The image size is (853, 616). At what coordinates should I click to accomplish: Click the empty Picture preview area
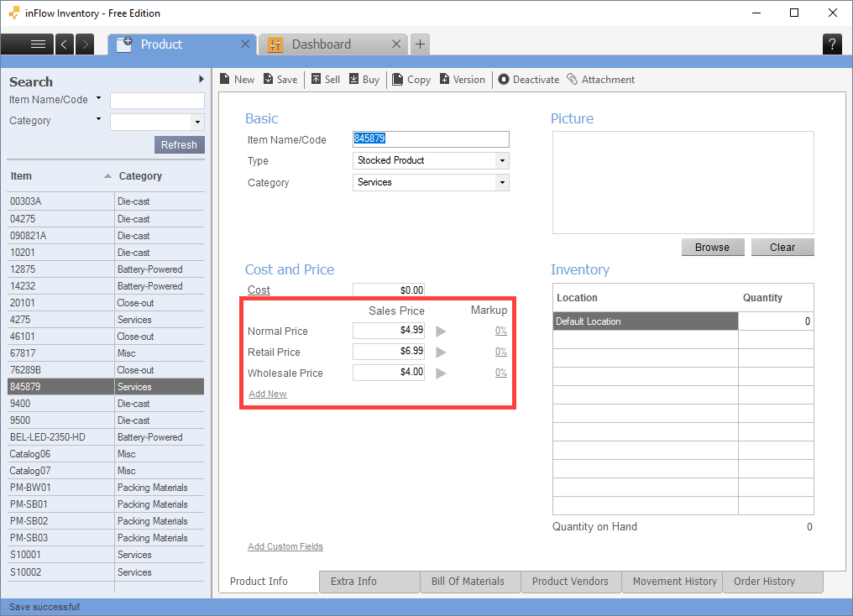[x=683, y=183]
